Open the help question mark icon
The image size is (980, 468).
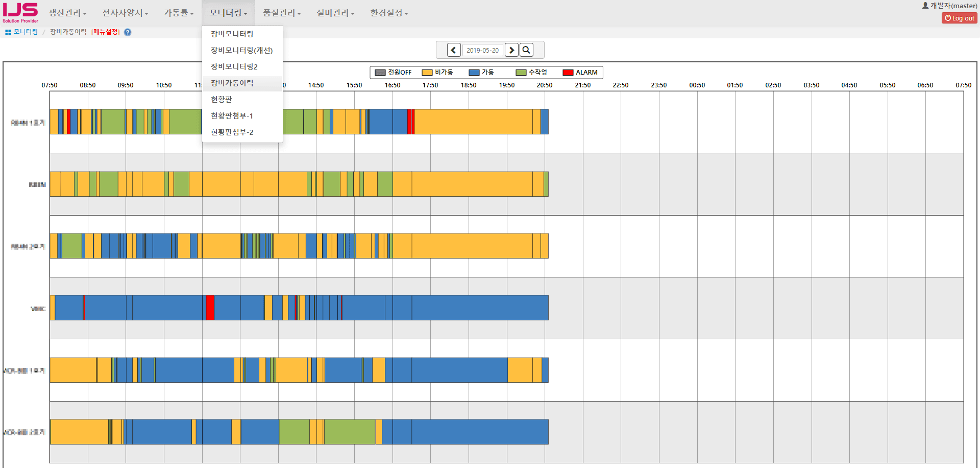point(127,32)
